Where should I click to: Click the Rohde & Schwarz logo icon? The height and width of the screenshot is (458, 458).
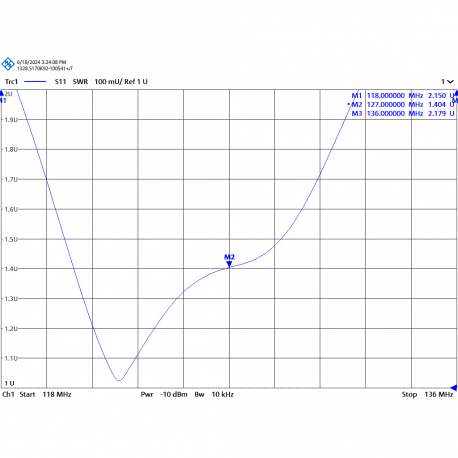click(8, 64)
